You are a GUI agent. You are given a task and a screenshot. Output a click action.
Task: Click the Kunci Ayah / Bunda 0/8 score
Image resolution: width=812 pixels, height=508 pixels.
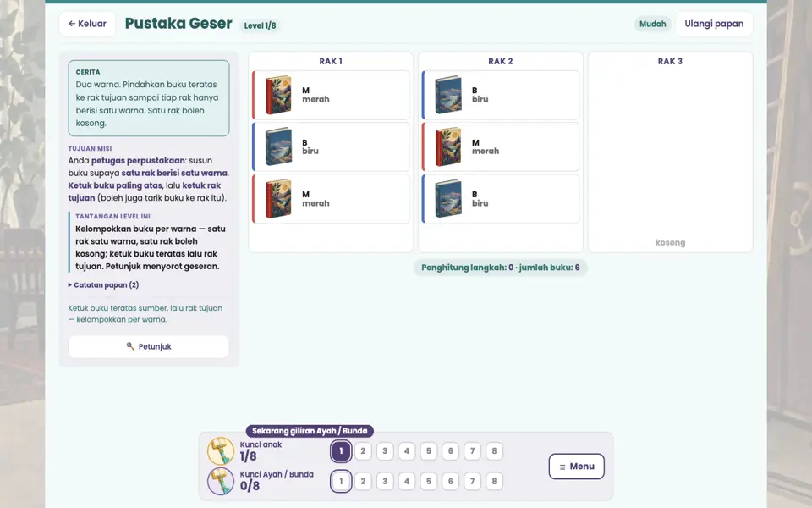click(250, 486)
